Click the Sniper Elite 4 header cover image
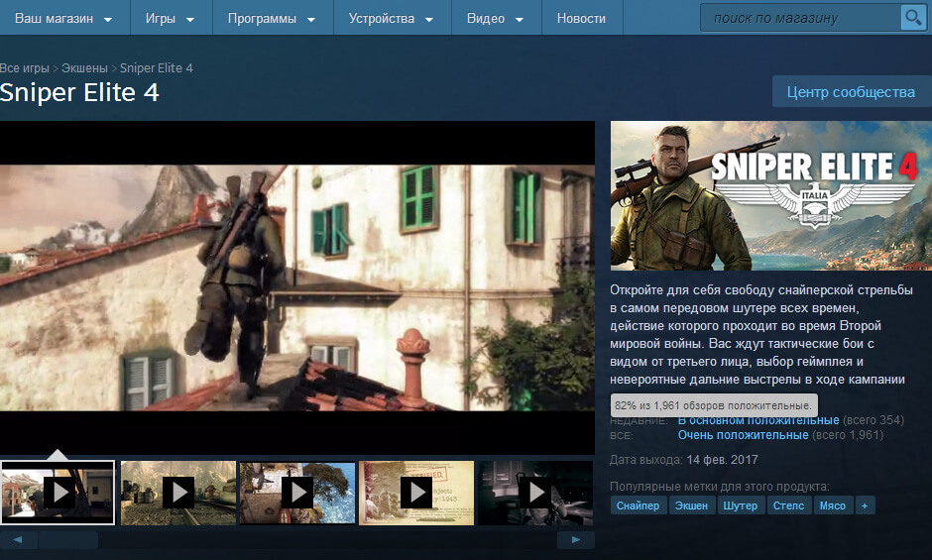The height and width of the screenshot is (560, 932). (771, 195)
